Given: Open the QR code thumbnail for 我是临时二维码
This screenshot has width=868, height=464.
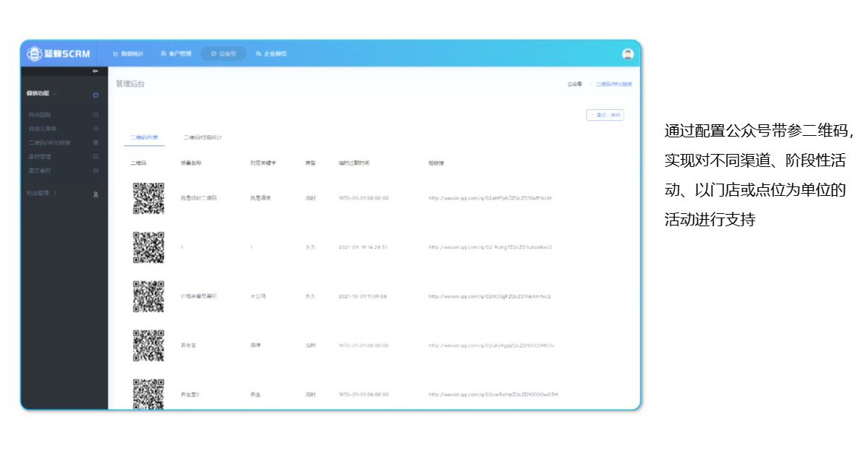Looking at the screenshot, I should [148, 198].
